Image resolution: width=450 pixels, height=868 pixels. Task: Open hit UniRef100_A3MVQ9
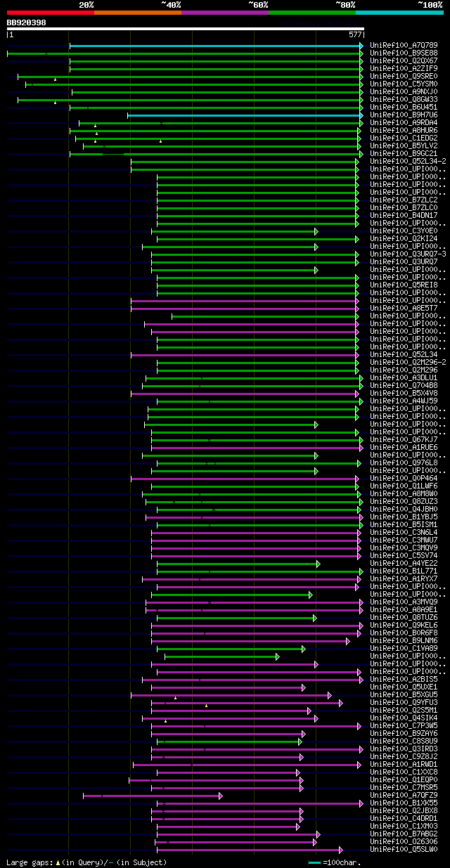coord(404,602)
